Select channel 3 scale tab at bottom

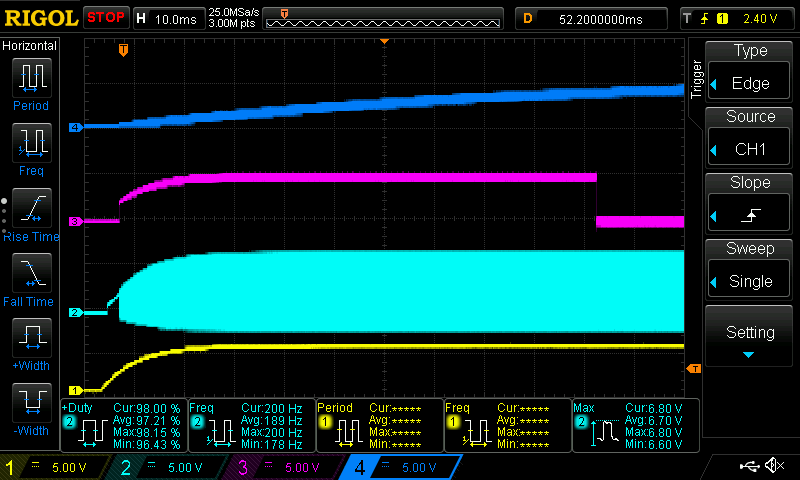coord(285,467)
